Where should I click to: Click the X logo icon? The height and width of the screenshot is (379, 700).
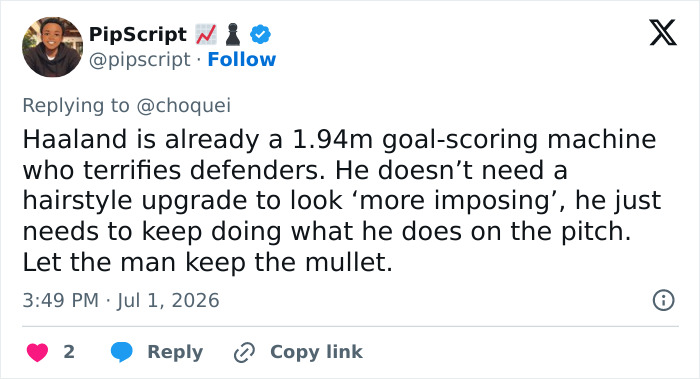(663, 33)
